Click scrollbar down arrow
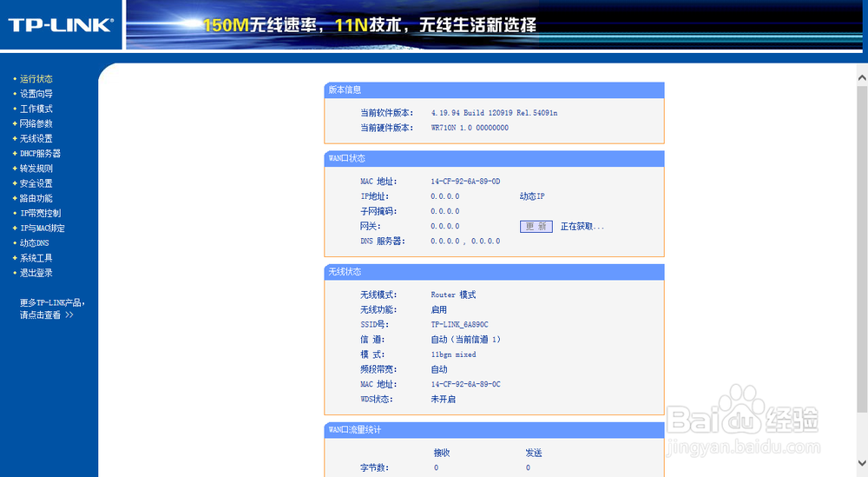 (x=862, y=462)
